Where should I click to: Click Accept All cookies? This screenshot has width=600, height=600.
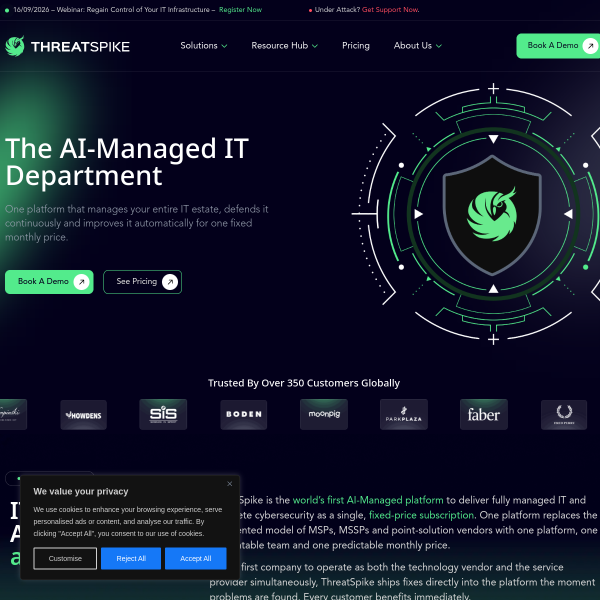(x=196, y=558)
